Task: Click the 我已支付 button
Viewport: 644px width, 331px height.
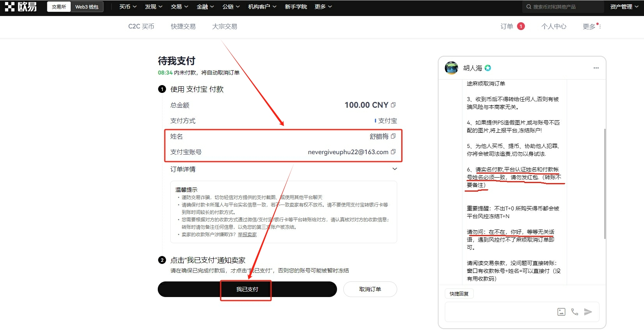Action: click(x=247, y=289)
